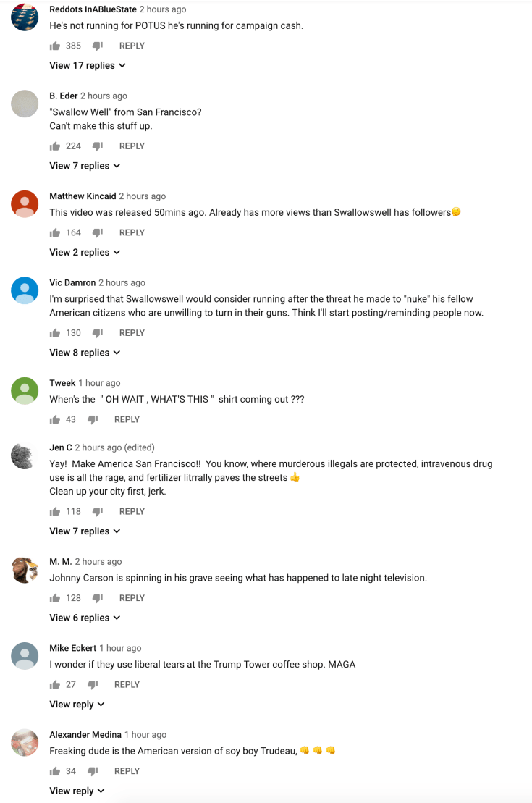The image size is (532, 803).
Task: Reply to Tweek's comment
Action: pos(127,419)
